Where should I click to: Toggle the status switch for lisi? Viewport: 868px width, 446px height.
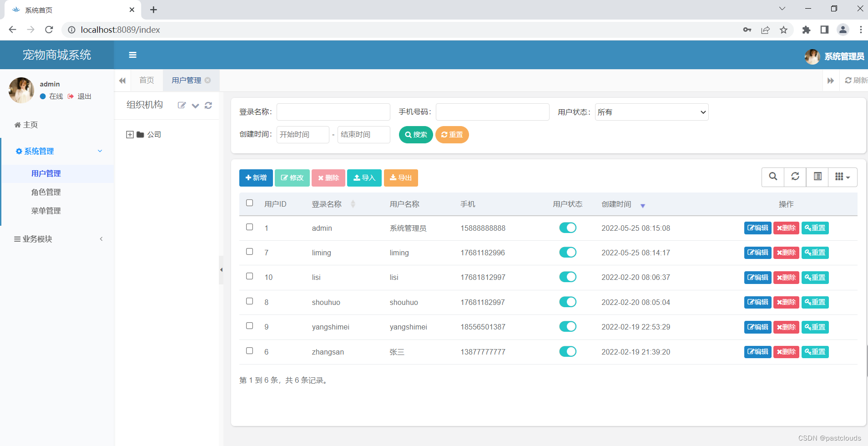pos(568,277)
